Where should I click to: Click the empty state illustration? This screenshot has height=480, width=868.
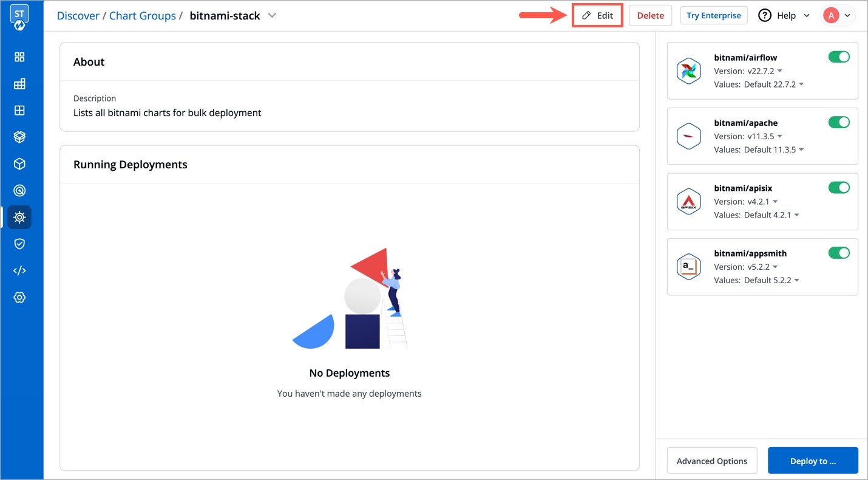coord(350,298)
